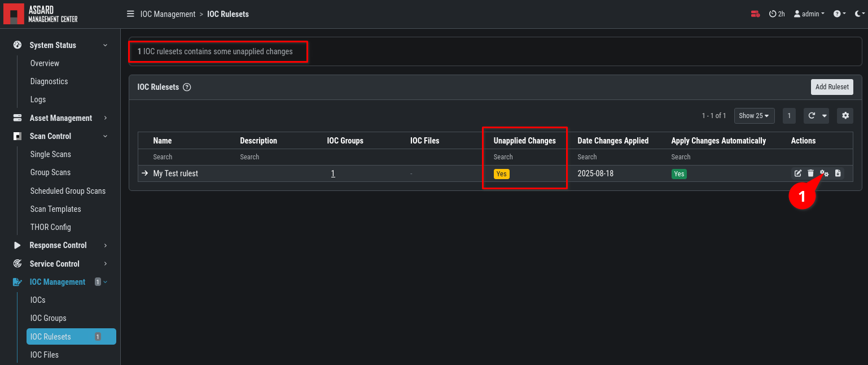Expand the My Test rulest row arrow
Image resolution: width=868 pixels, height=365 pixels.
[x=145, y=173]
